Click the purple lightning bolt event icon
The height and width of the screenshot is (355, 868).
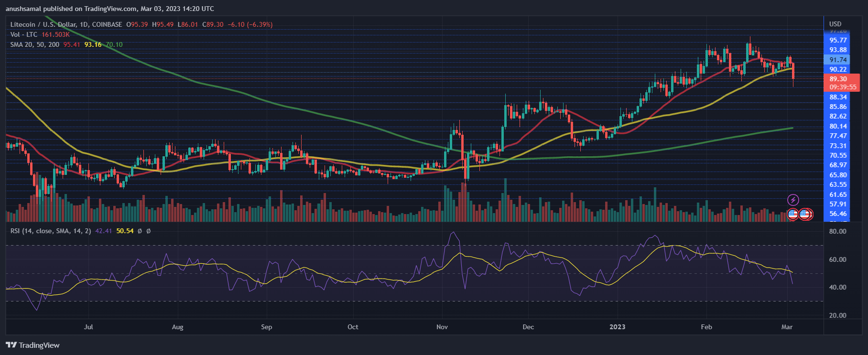coord(793,200)
